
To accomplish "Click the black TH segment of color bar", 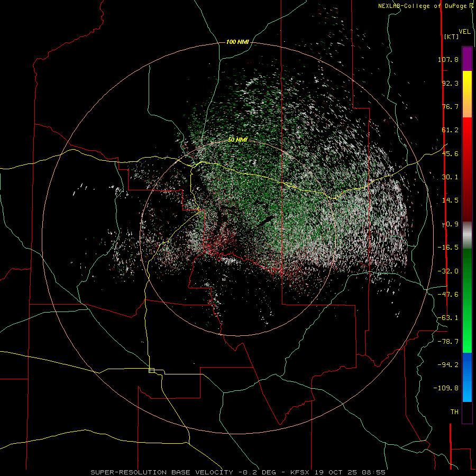I will [467, 413].
